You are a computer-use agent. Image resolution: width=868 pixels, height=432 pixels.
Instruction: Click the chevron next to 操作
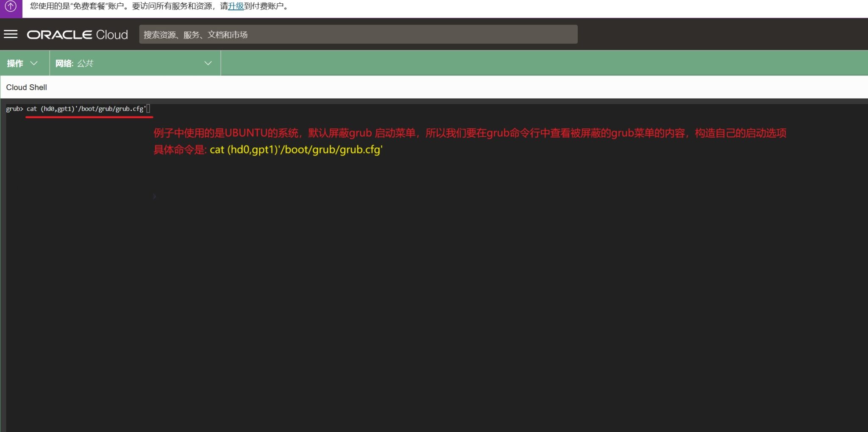coord(34,63)
